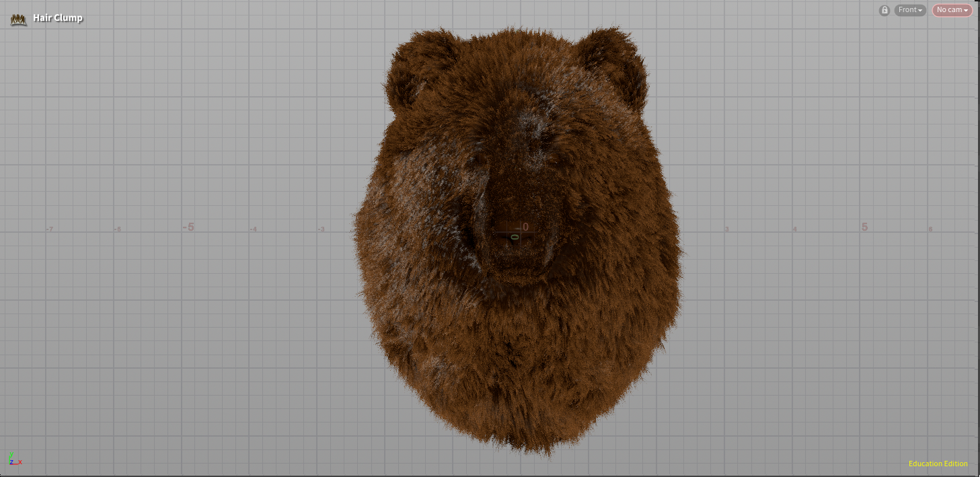
Task: Click the grid label 5
Action: pos(865,227)
